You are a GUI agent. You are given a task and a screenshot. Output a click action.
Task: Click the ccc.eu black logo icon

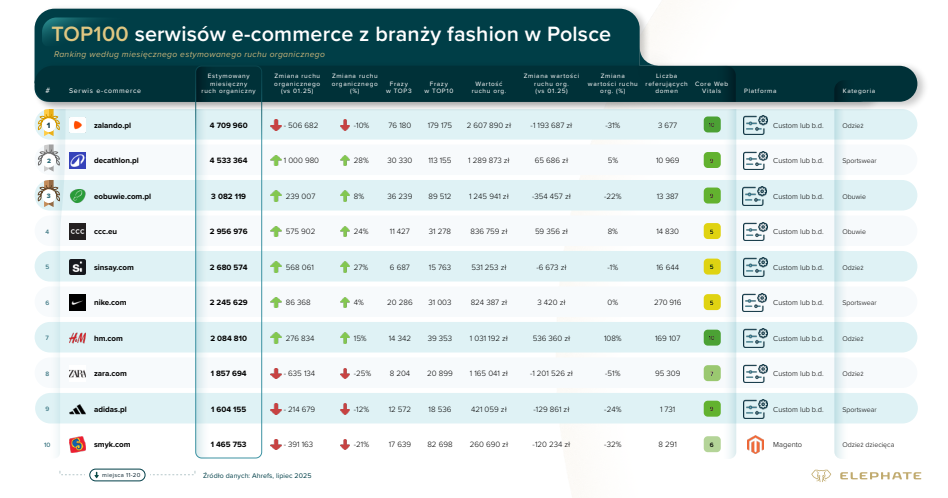tap(77, 231)
